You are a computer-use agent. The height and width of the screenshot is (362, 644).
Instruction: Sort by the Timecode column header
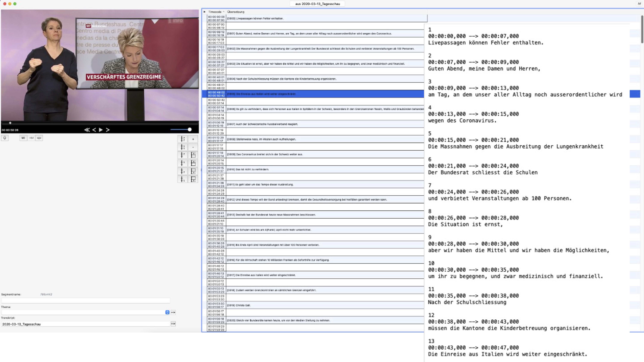tap(215, 12)
